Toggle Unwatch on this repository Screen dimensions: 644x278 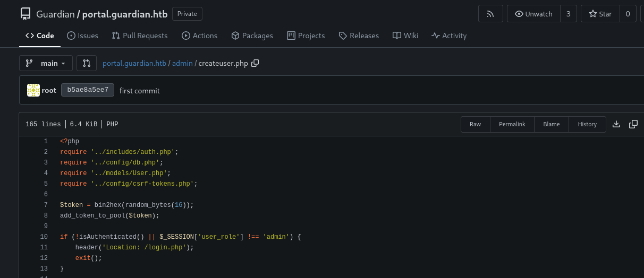click(534, 14)
